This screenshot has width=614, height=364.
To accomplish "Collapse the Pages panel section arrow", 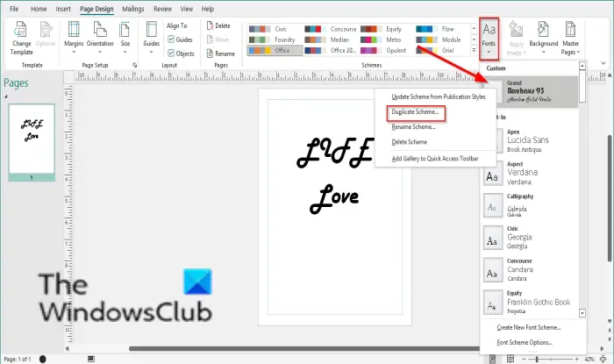I will coord(6,96).
